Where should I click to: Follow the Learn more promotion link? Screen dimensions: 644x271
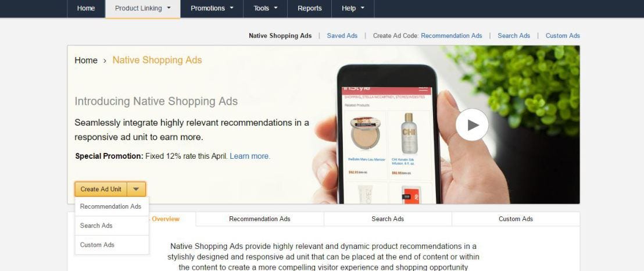click(250, 156)
